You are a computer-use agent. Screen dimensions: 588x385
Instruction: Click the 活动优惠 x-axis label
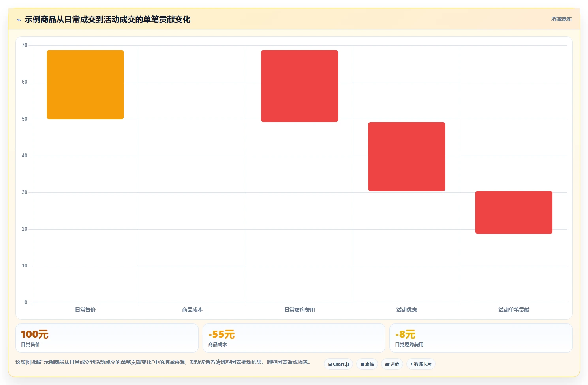click(407, 310)
